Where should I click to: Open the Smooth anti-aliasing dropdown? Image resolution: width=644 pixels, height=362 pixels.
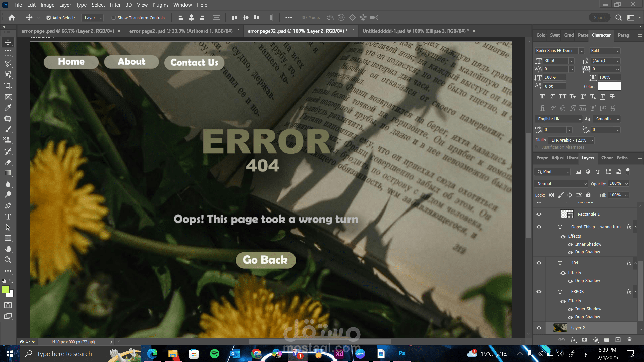(607, 119)
